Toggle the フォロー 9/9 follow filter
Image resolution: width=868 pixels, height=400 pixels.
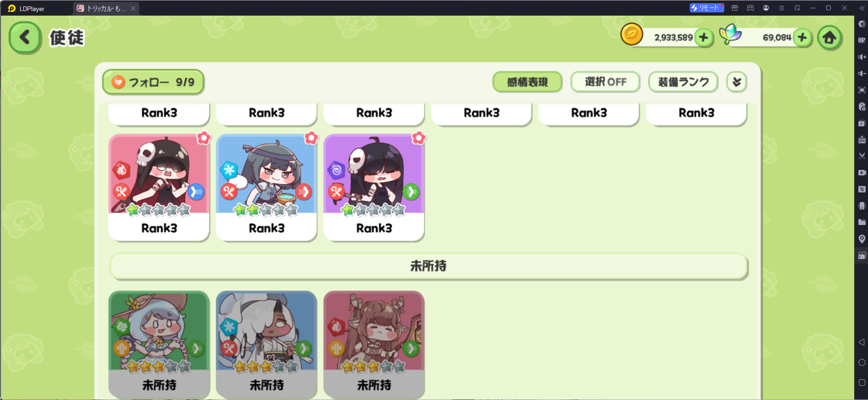pyautogui.click(x=153, y=82)
